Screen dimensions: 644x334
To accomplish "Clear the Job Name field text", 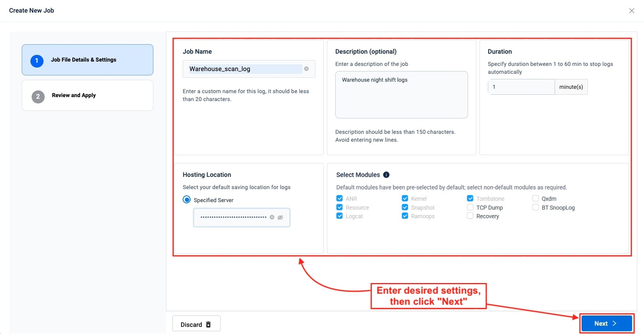I will [306, 69].
